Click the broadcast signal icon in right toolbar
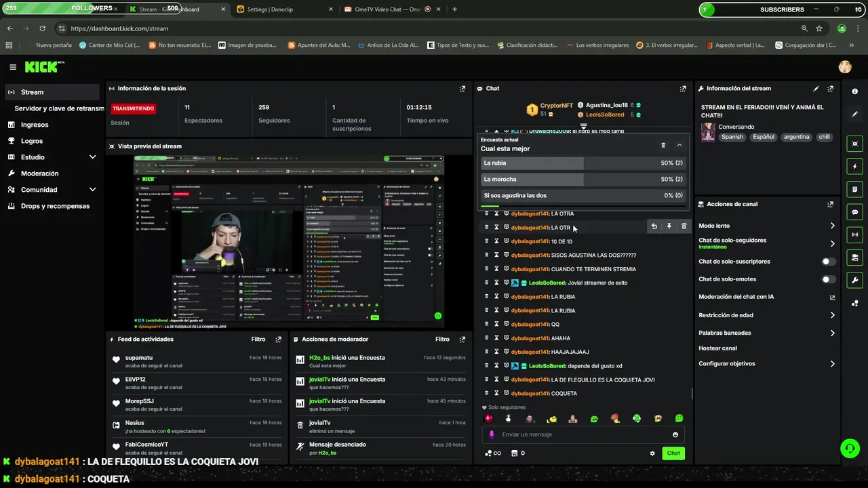The height and width of the screenshot is (488, 868). (x=854, y=235)
